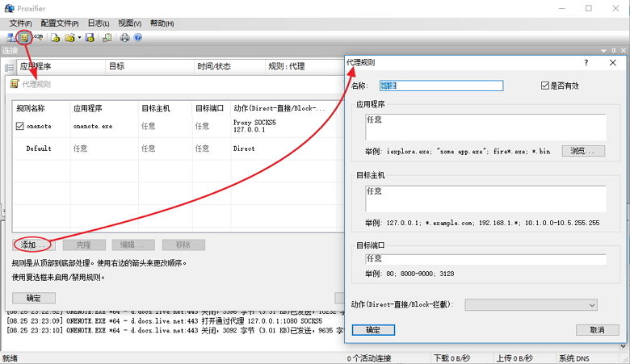Image resolution: width=630 pixels, height=364 pixels.
Task: Close the 连接 panel
Action: [624, 51]
